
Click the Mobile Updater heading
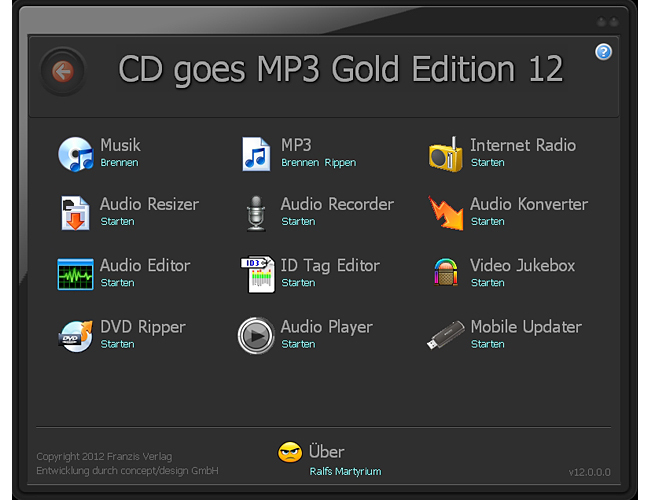526,327
